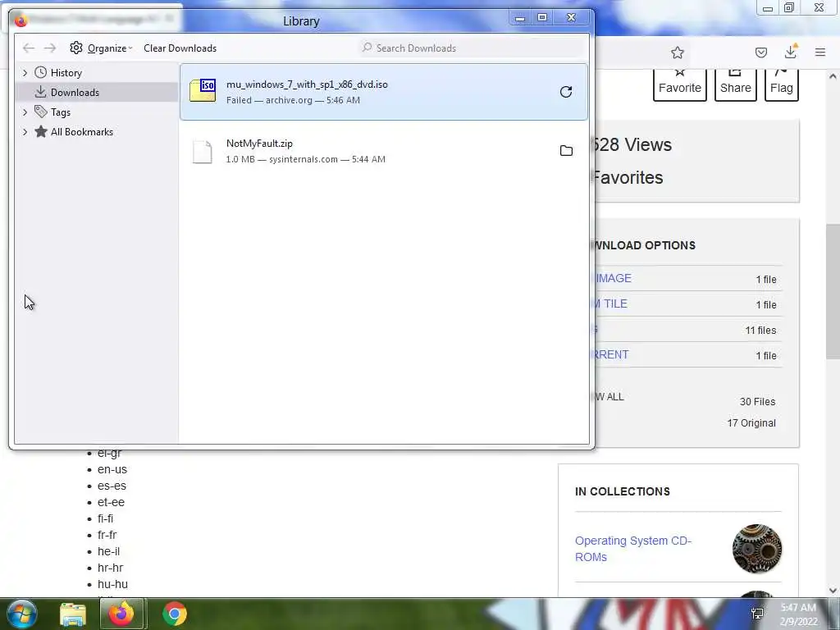The width and height of the screenshot is (840, 630).
Task: Select the NotMyFault.zip download entry
Action: click(x=384, y=151)
